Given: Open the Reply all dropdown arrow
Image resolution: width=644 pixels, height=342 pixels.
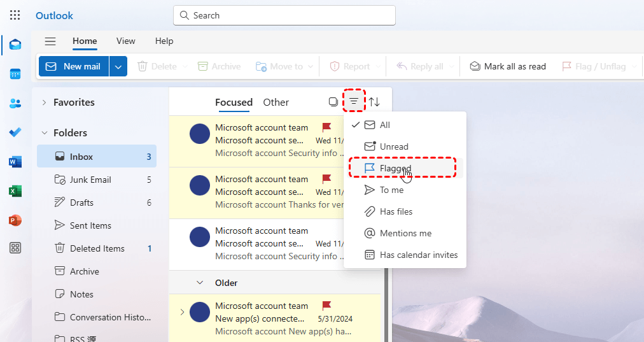Looking at the screenshot, I should click(x=452, y=67).
